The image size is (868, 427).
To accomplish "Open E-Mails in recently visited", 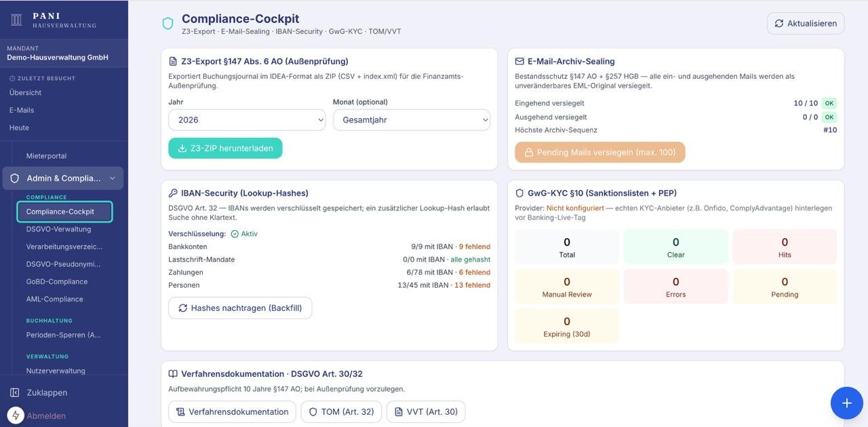I will pos(22,110).
